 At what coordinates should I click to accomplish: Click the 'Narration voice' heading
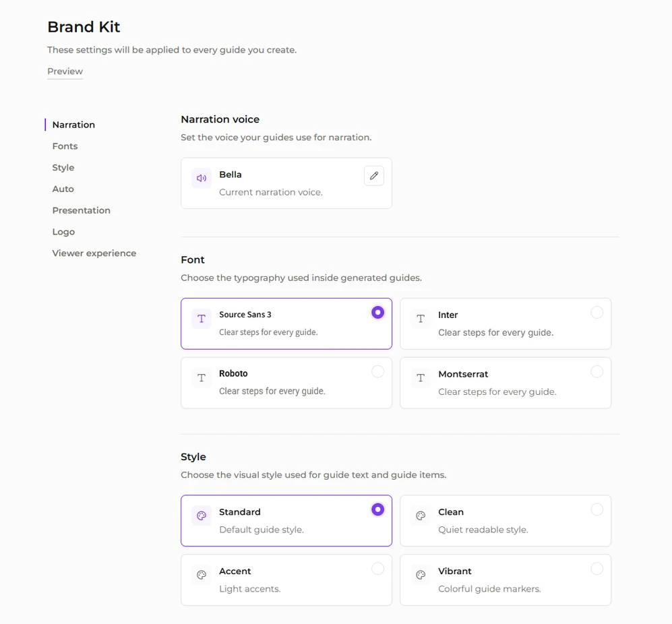(220, 119)
